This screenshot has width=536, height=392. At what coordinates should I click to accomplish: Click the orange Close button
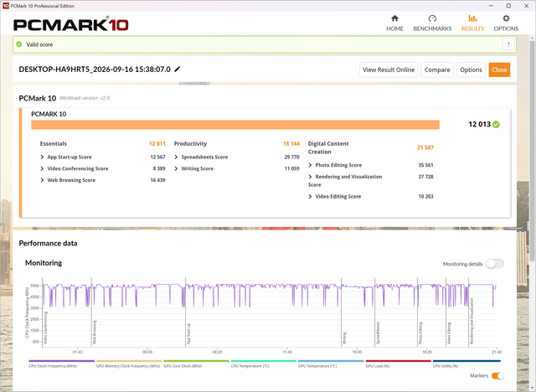499,70
